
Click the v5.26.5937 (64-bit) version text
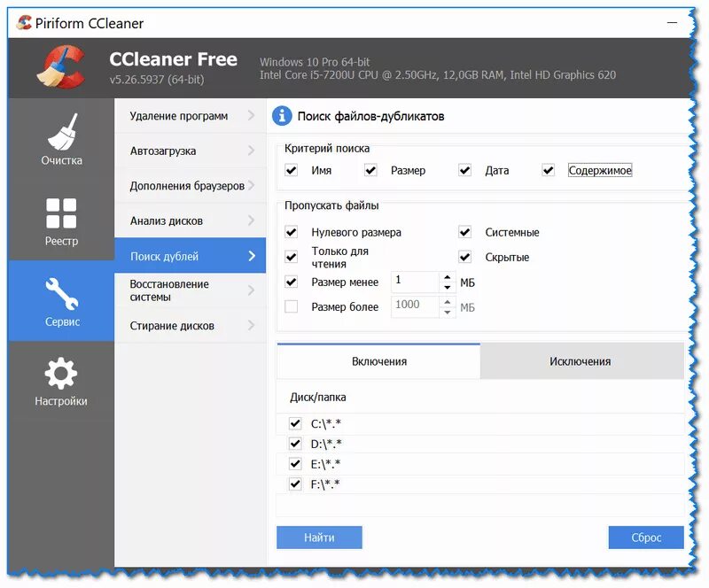click(157, 80)
